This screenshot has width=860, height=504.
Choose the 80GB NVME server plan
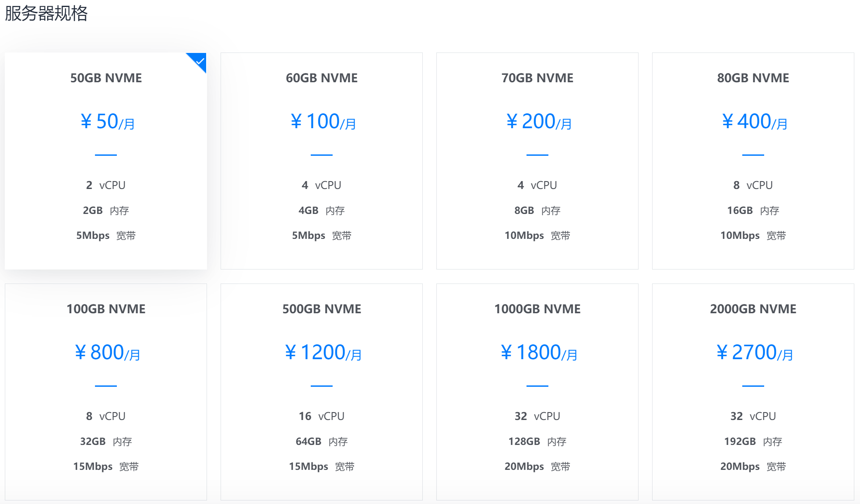point(753,161)
